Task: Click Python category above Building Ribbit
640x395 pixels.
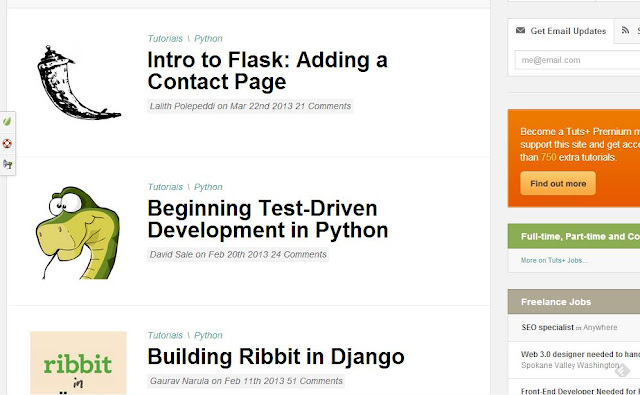Action: (x=208, y=335)
